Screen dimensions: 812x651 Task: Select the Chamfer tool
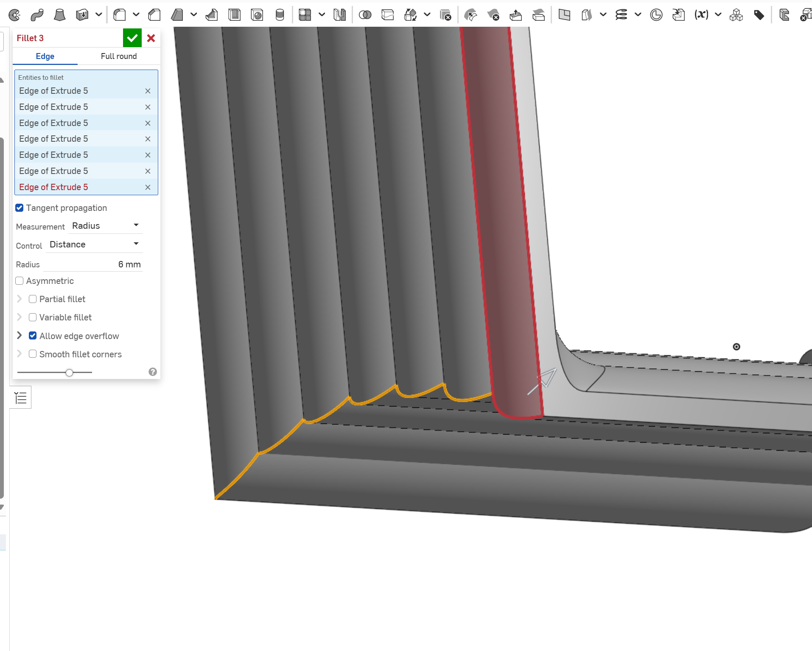coord(154,15)
